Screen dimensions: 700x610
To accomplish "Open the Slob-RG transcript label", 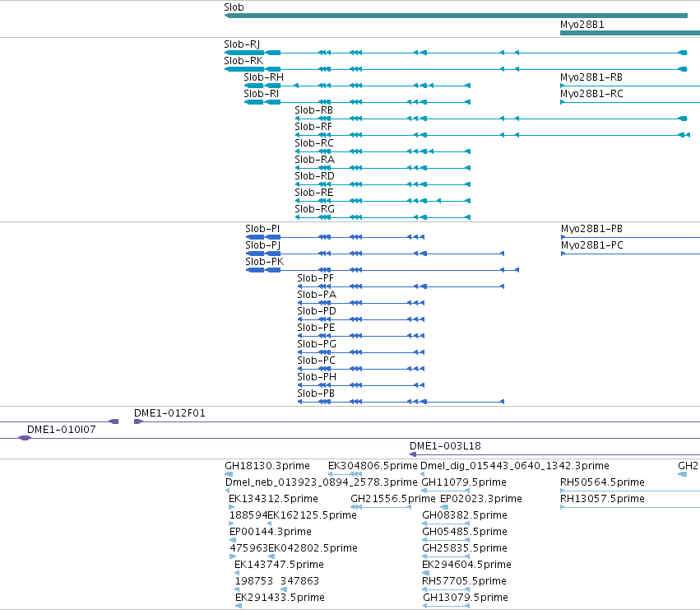I will click(315, 209).
